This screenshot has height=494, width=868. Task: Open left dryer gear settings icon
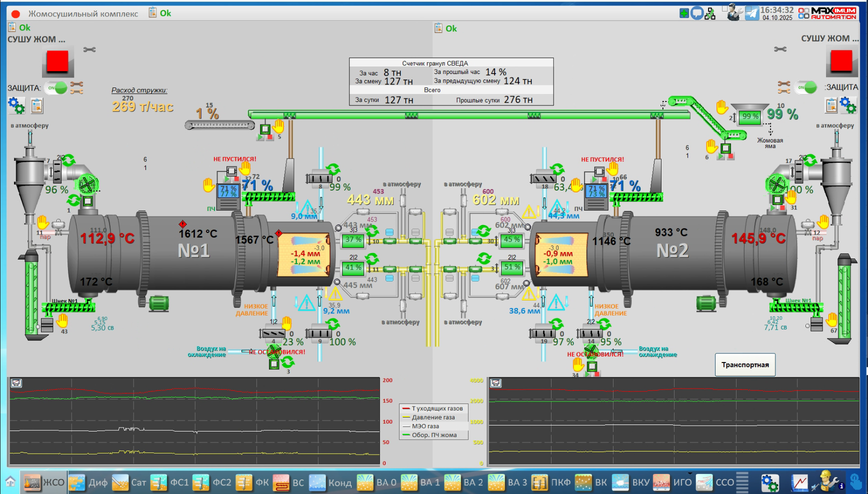point(16,105)
